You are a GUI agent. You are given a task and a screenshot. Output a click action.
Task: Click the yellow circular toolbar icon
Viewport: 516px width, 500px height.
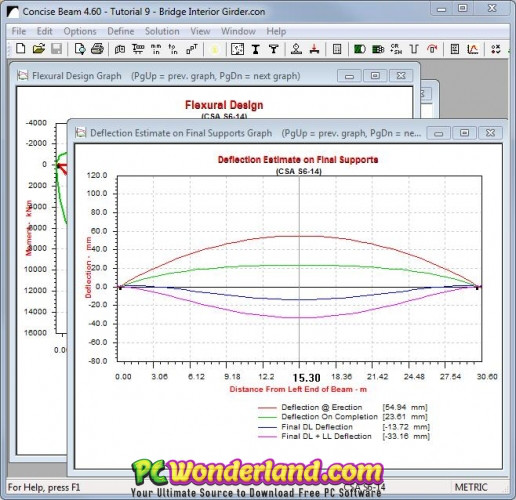215,49
